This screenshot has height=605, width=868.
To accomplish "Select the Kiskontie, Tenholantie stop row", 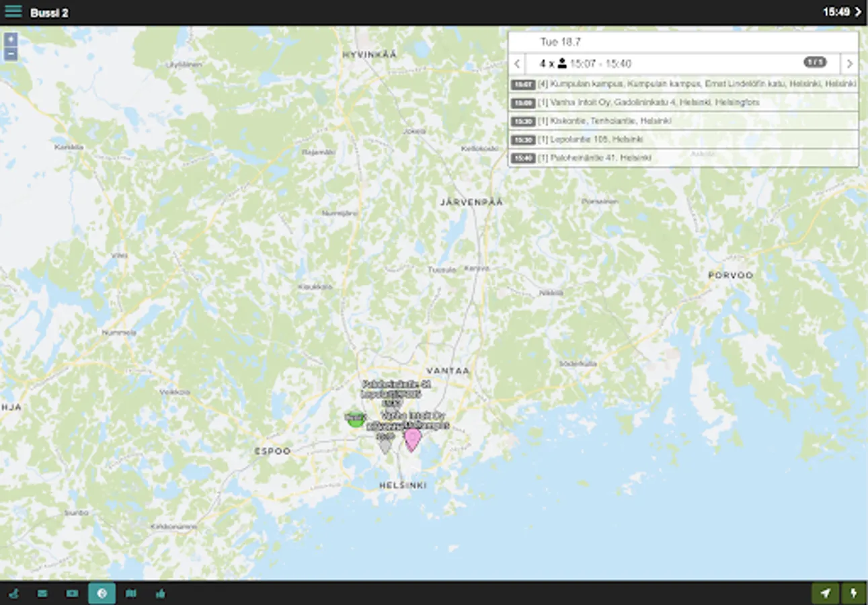I will 683,121.
